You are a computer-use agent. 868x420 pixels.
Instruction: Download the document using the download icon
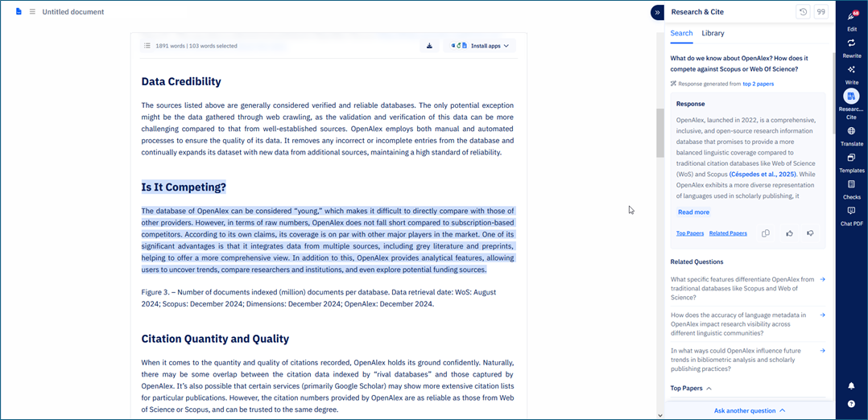[x=429, y=46]
